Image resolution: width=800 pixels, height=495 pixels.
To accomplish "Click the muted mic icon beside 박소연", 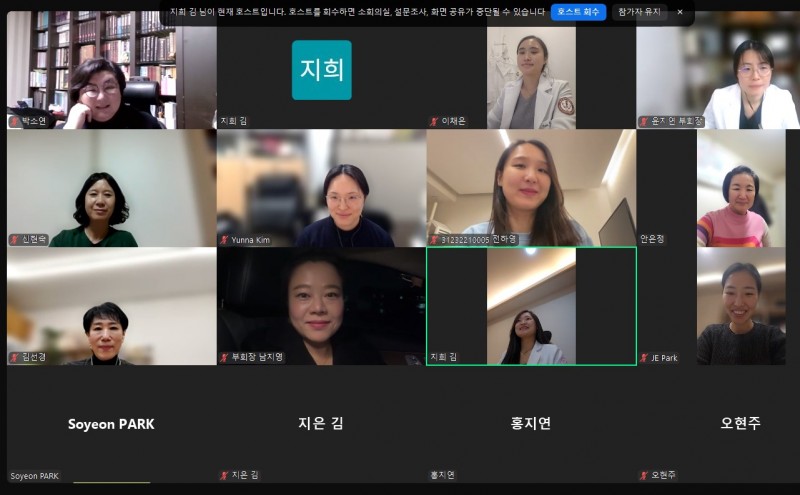I will pyautogui.click(x=15, y=121).
